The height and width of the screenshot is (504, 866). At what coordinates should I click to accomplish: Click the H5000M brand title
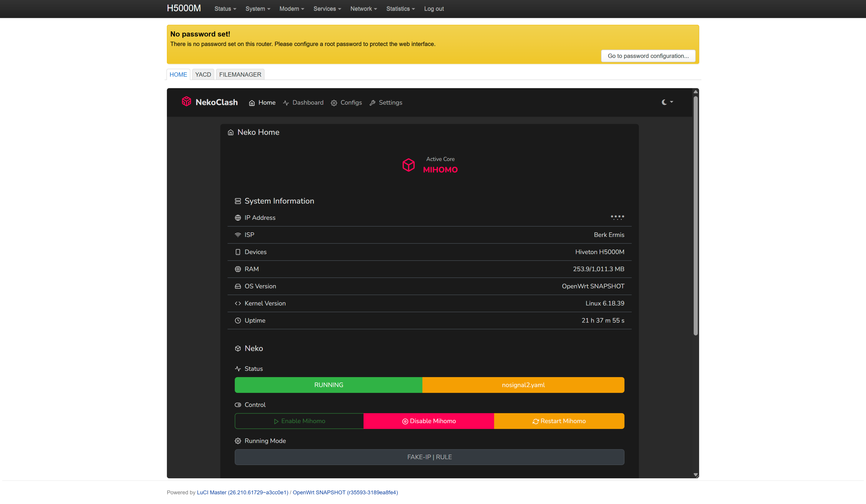click(184, 8)
